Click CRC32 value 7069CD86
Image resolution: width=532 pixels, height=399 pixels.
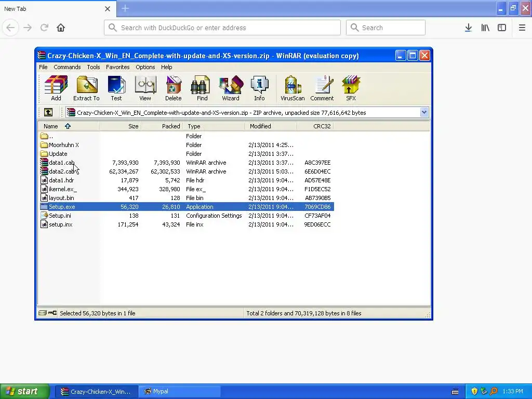317,207
